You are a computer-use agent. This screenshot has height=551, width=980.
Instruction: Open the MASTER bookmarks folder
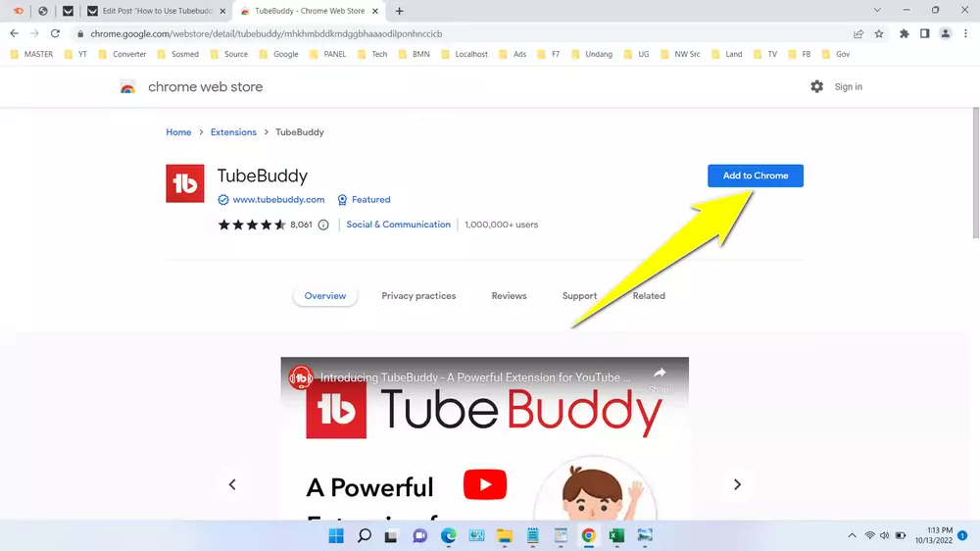[31, 54]
